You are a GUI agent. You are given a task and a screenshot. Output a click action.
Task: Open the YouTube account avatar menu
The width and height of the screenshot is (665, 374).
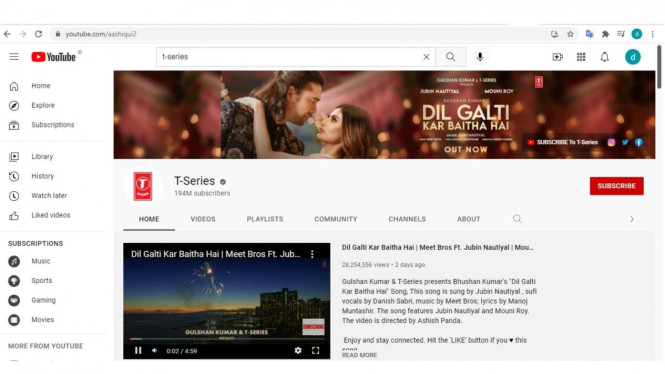(x=632, y=57)
